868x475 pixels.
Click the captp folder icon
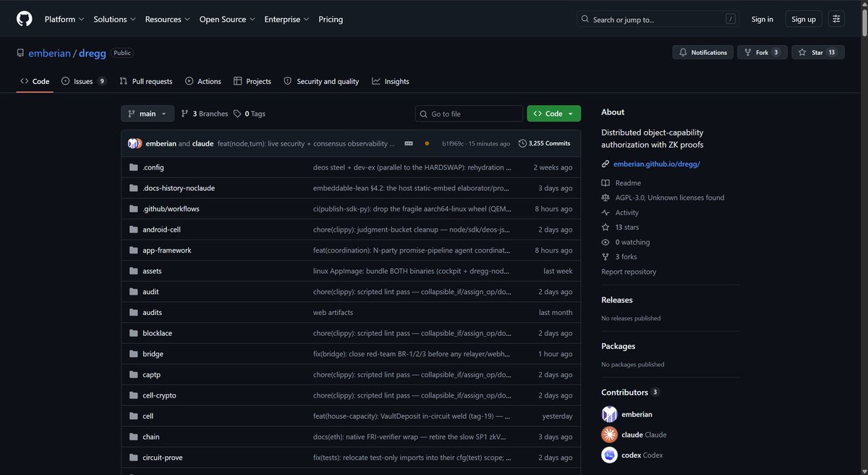point(133,375)
